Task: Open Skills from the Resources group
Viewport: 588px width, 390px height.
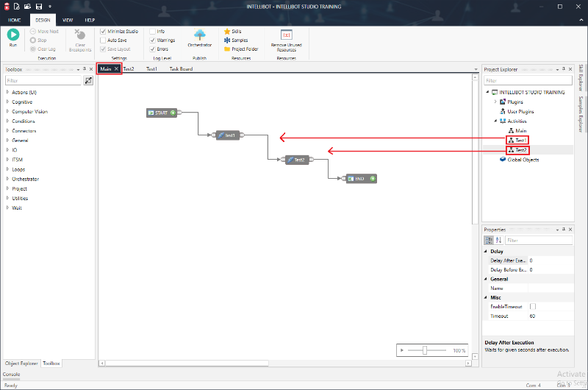Action: click(x=235, y=32)
